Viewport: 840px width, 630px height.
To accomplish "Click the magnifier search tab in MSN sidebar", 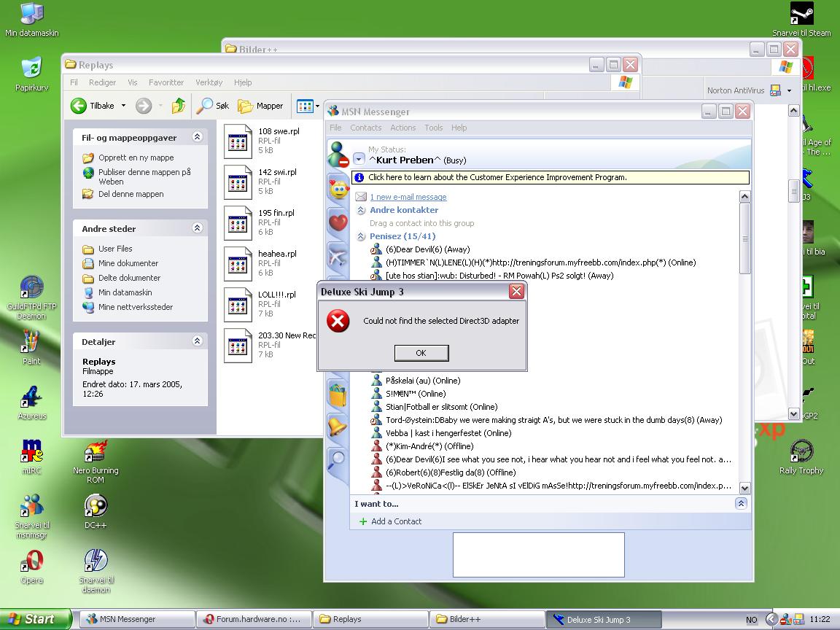I will click(338, 459).
